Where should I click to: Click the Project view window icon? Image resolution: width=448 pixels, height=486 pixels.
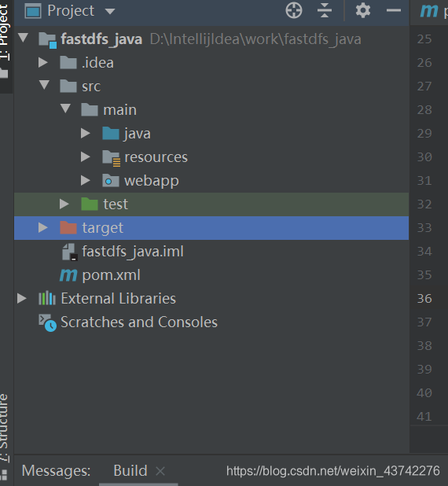pos(33,11)
